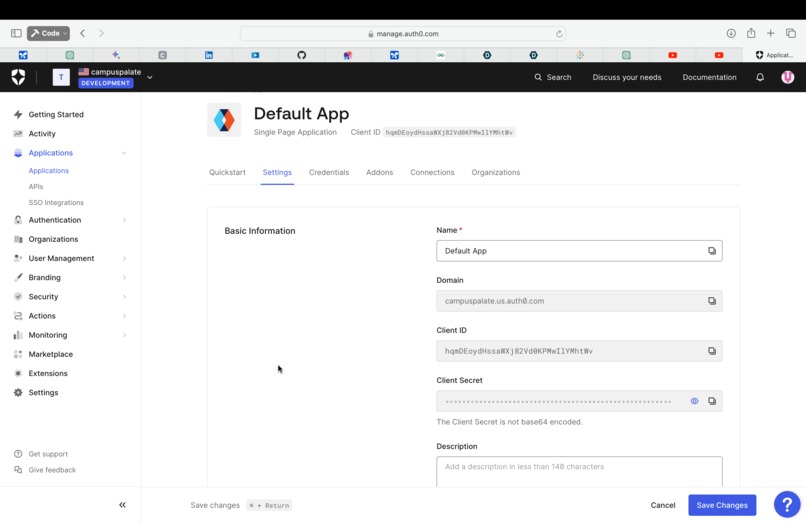The image size is (806, 523).
Task: Switch to the LinkedIn browser tab
Action: click(209, 55)
